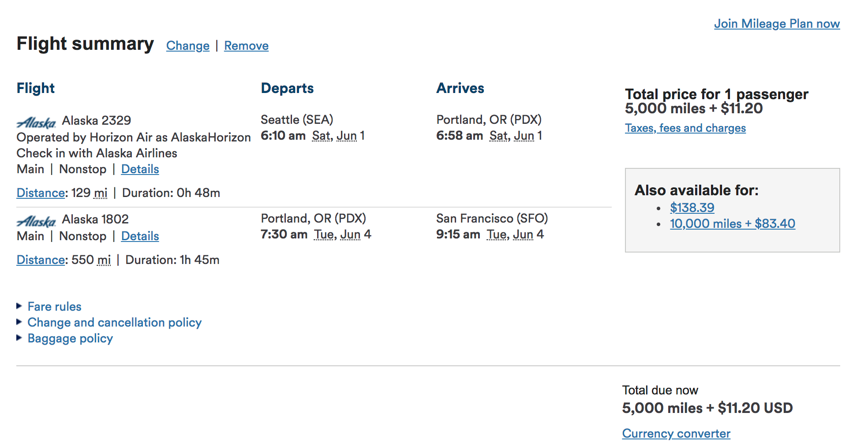Click the Fare rules disclosure triangle
Image resolution: width=868 pixels, height=446 pixels.
[x=19, y=306]
